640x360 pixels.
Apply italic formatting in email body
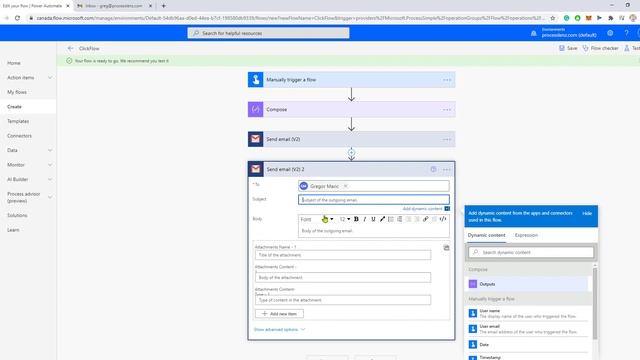point(364,219)
